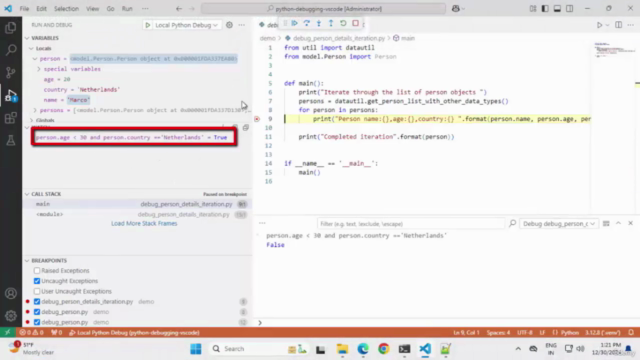Step out in debug toolbar
The width and height of the screenshot is (640, 360).
[331, 23]
